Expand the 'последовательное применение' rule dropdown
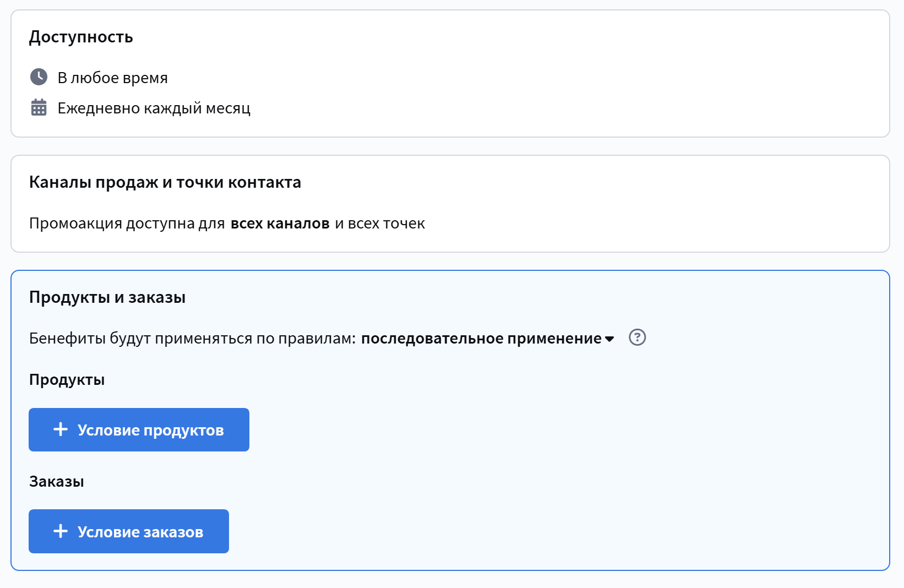Image resolution: width=904 pixels, height=588 pixels. (481, 338)
